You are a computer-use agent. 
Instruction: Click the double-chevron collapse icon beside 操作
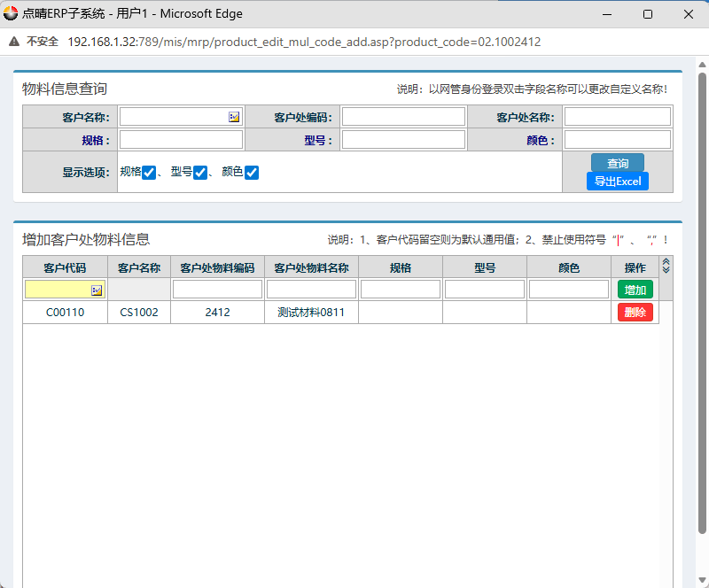pos(666,266)
